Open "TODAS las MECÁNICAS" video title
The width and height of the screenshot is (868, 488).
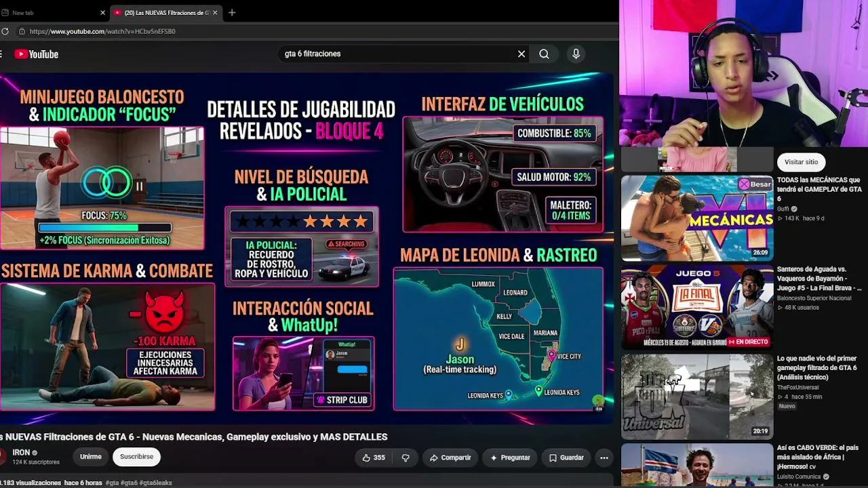tap(819, 189)
